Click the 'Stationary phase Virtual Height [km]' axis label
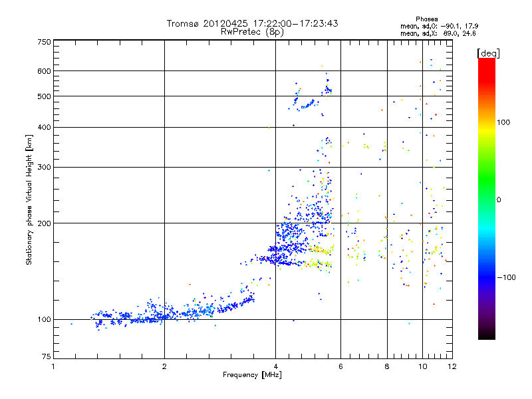This screenshot has width=532, height=399. (29, 199)
